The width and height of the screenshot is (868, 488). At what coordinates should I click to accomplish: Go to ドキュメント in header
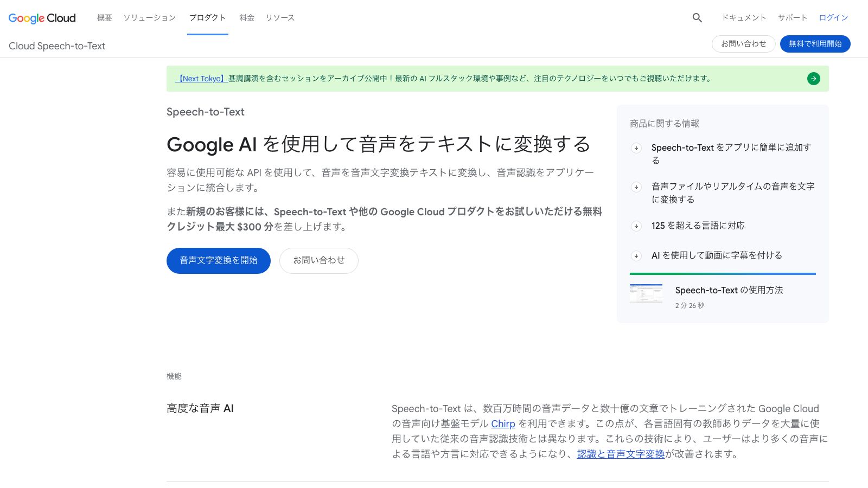click(x=744, y=18)
